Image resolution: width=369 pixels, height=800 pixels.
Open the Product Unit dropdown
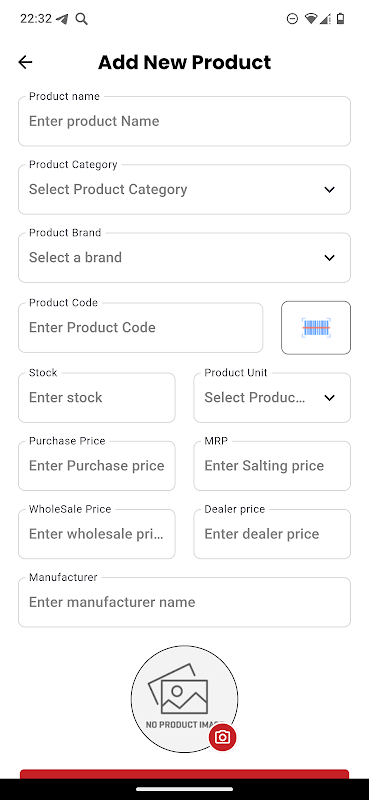pos(272,397)
